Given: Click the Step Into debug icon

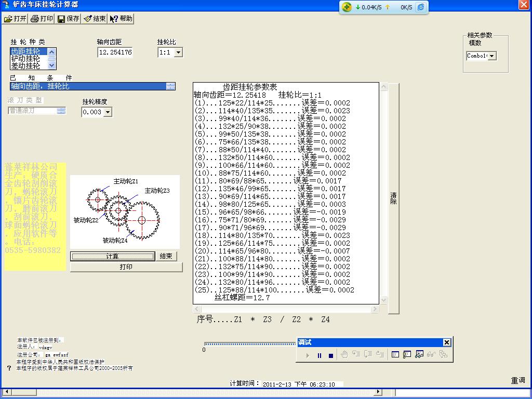Looking at the screenshot, I should pos(356,354).
